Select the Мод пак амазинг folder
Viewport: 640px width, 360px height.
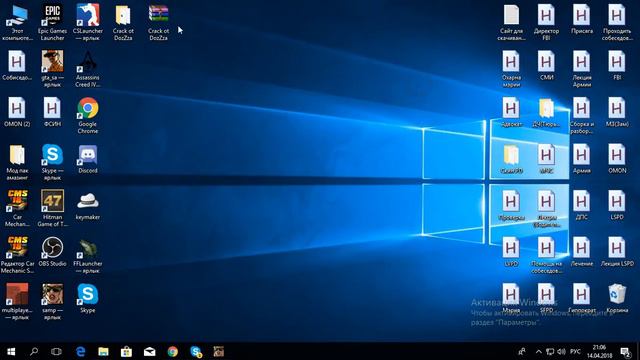17,162
